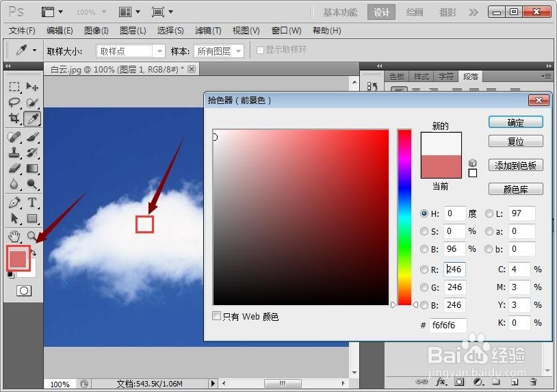Open the 图像(I) menu
557x392 pixels.
96,31
